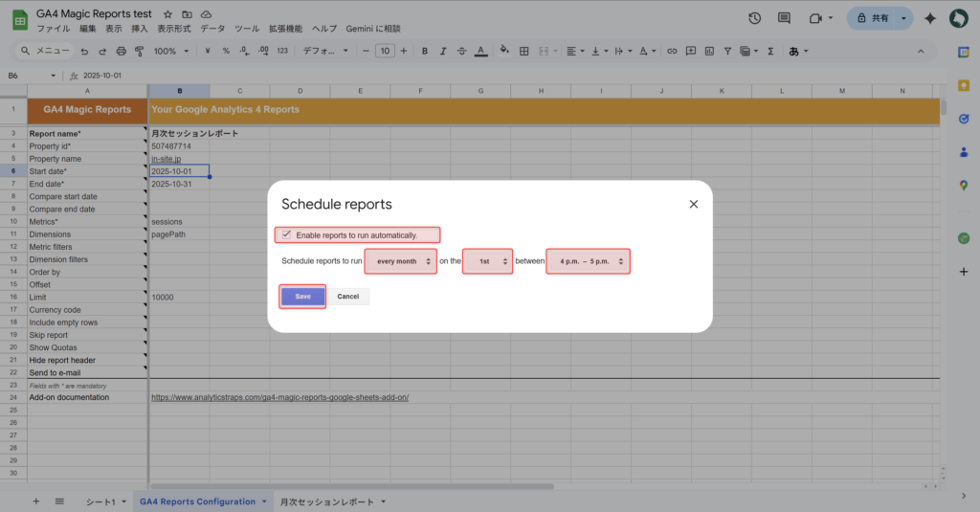Screen dimensions: 980x512
Task: Increase font size with plus
Action: [x=404, y=52]
